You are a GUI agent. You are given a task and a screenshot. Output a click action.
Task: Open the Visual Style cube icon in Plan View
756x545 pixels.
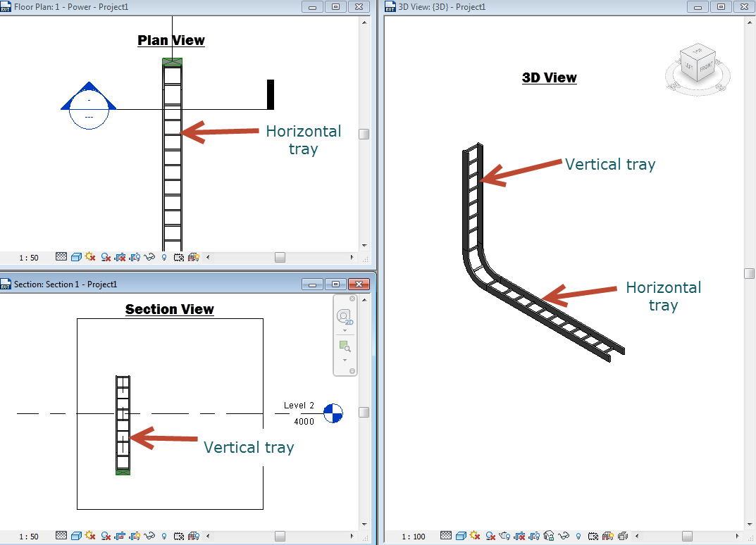(x=76, y=257)
